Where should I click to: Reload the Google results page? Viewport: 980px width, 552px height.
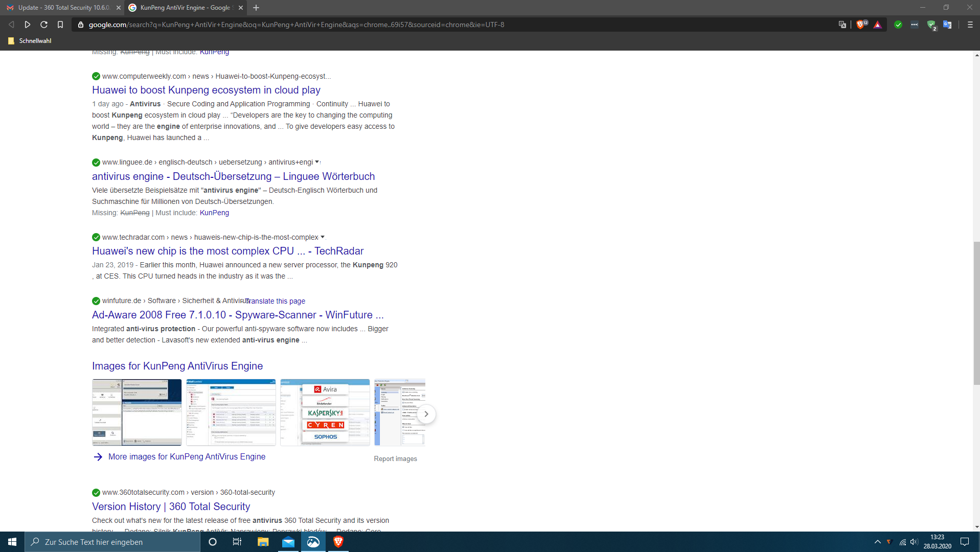tap(44, 25)
